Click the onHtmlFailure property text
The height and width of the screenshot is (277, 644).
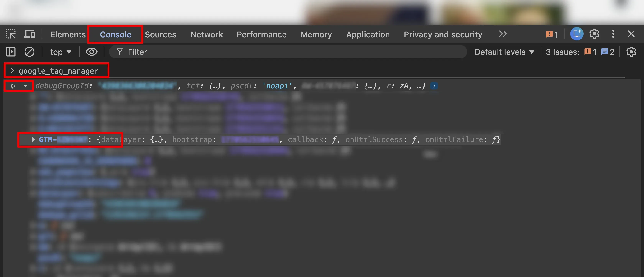(x=454, y=140)
